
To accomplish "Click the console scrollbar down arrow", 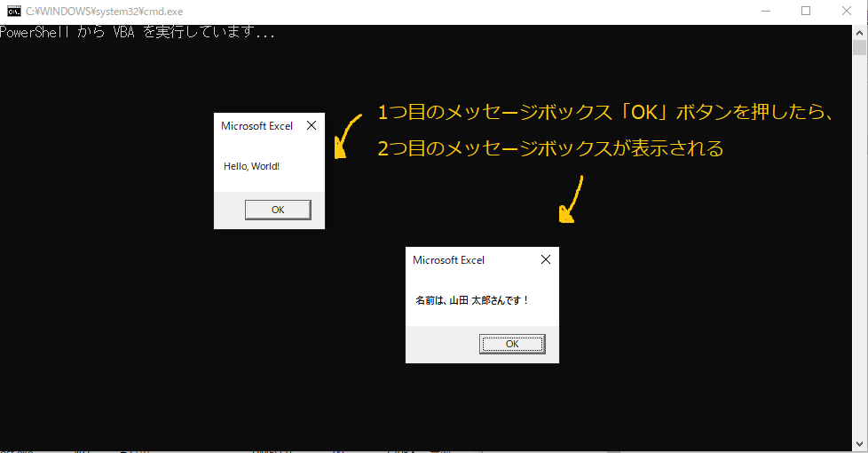I will click(x=859, y=444).
